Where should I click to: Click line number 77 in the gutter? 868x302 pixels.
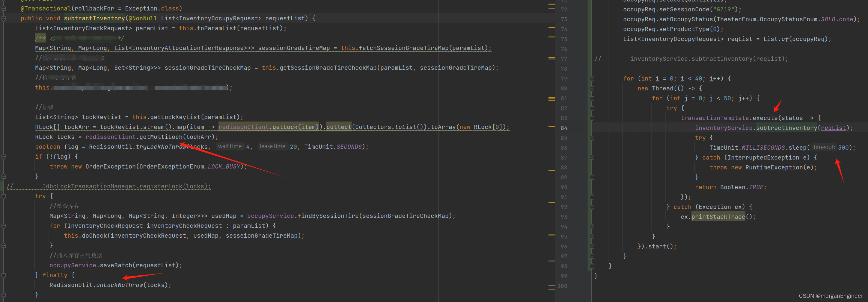point(564,59)
